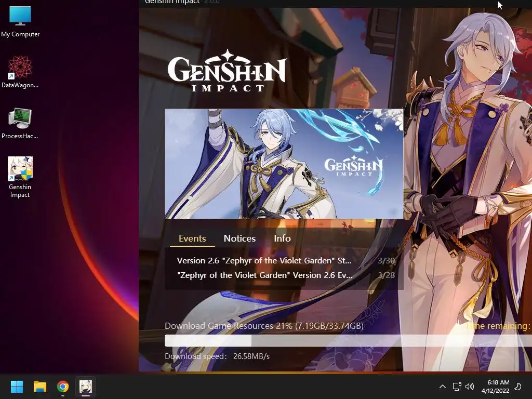Select the DataWagon desktop shortcut
Screen dimensions: 532x399
coord(20,72)
